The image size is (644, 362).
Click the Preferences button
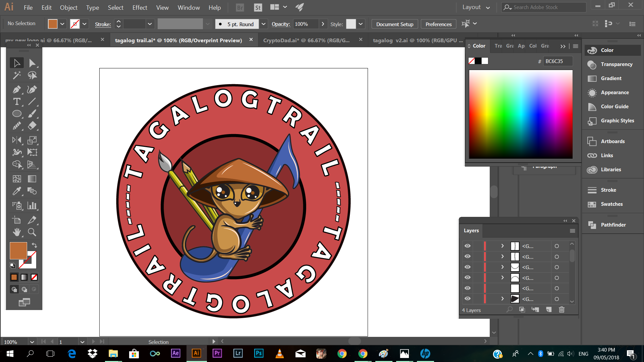438,24
